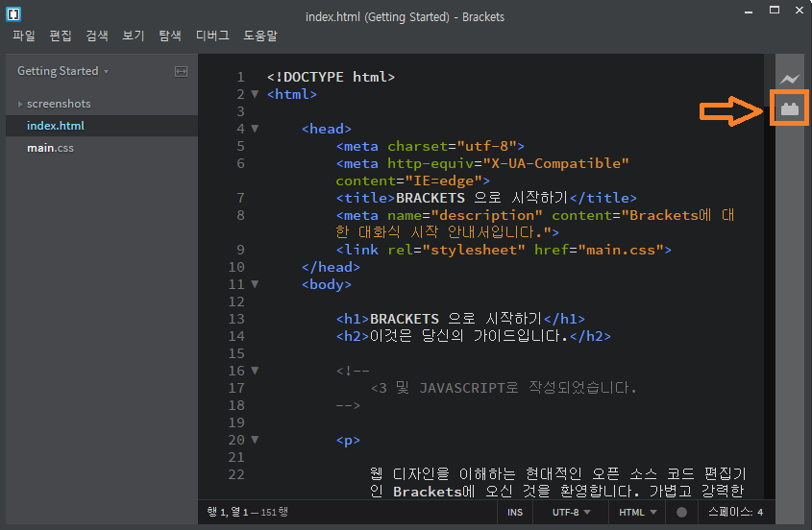
Task: Collapse the p tag fold on line 20
Action: (x=255, y=440)
